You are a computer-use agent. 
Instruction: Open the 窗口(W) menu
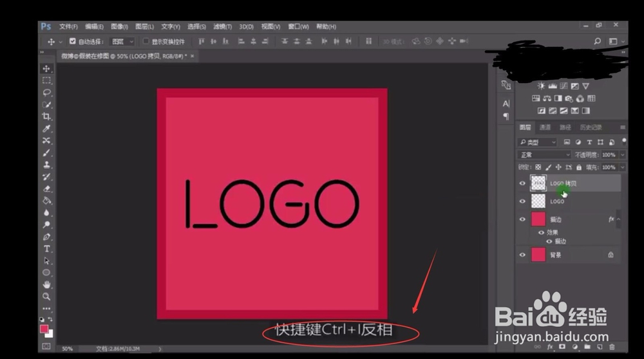298,26
